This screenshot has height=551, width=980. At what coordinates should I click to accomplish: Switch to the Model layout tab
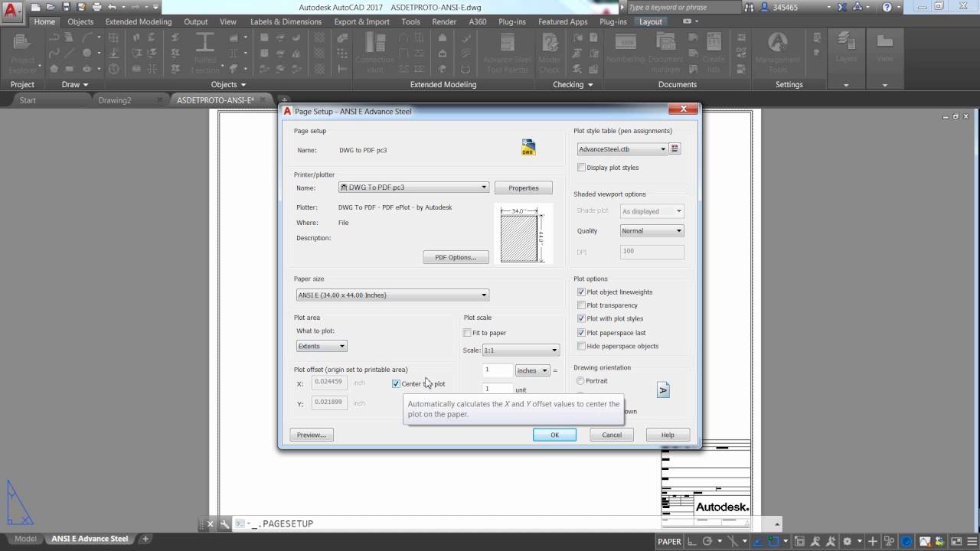coord(25,539)
